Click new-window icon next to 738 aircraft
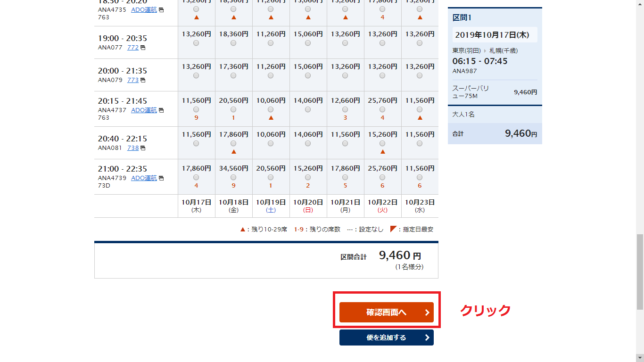The width and height of the screenshot is (644, 362). 143,148
